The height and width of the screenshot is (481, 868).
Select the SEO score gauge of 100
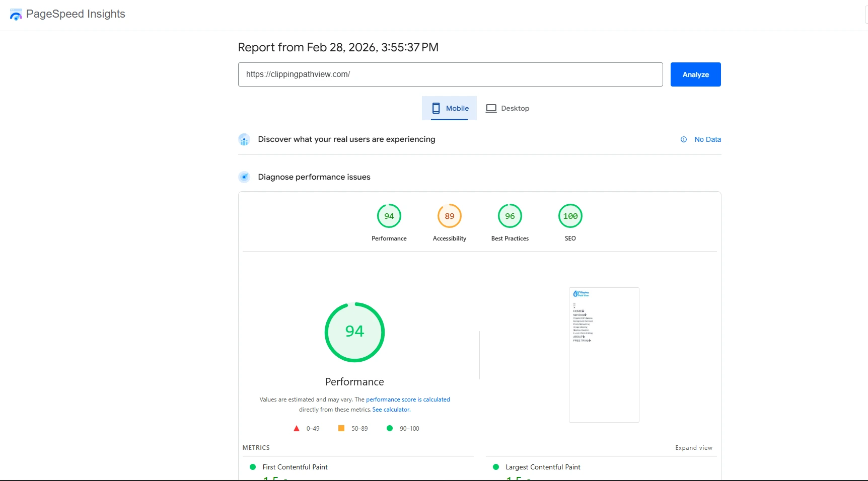click(570, 216)
